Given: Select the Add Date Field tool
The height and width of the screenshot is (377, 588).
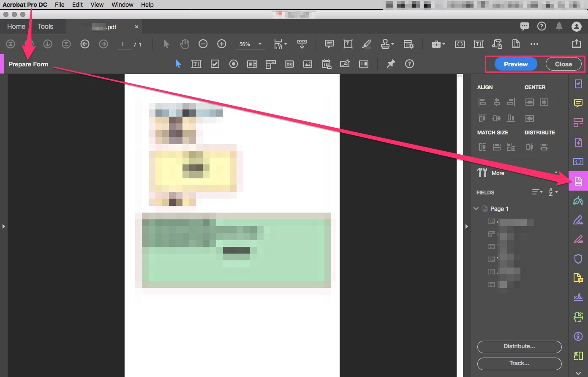Looking at the screenshot, I should (327, 64).
